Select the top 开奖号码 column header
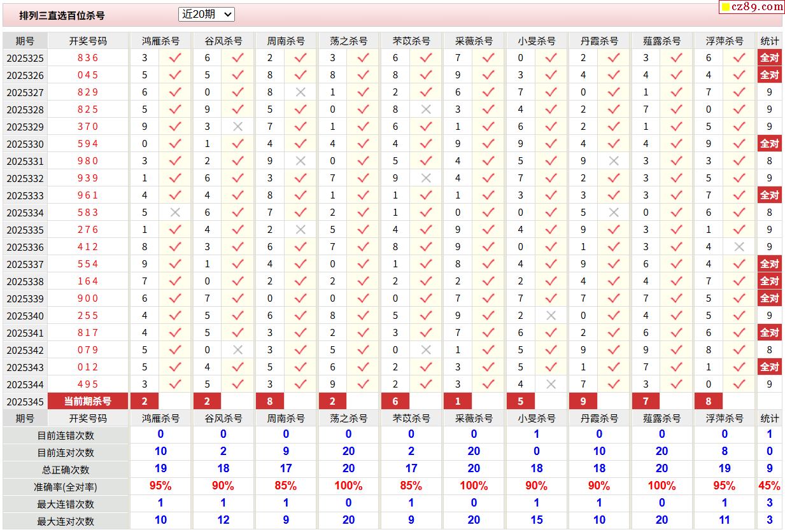The image size is (785, 532). (x=88, y=41)
